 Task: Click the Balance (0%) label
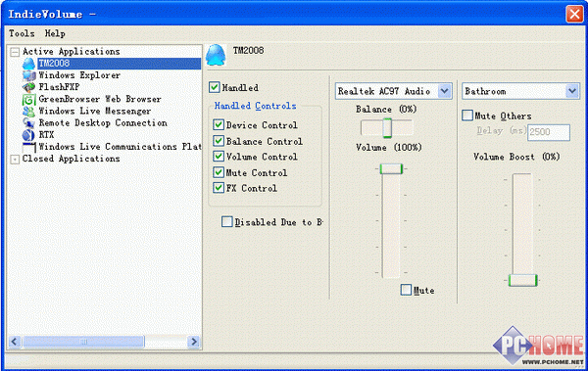pyautogui.click(x=386, y=109)
